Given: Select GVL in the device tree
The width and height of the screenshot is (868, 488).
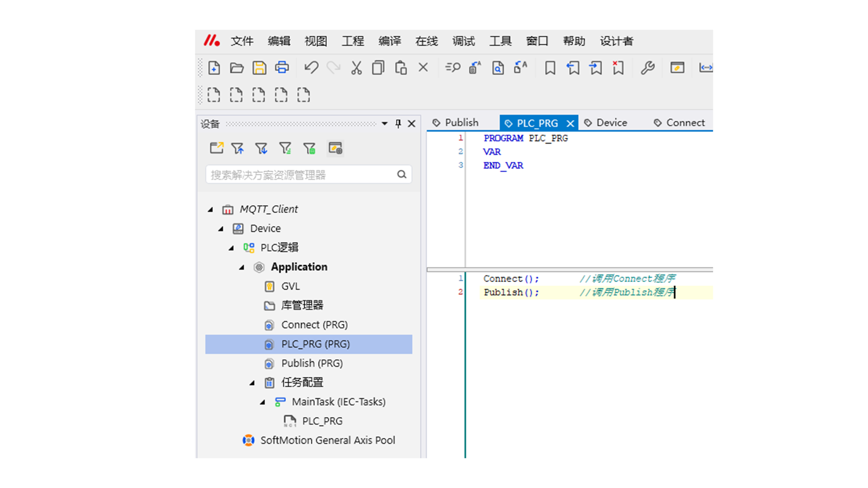Looking at the screenshot, I should click(290, 286).
